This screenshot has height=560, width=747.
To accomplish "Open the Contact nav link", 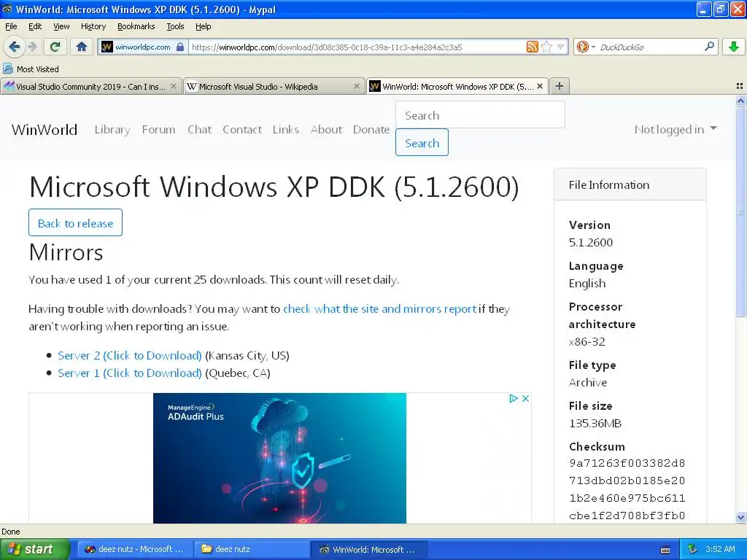I will coord(242,130).
